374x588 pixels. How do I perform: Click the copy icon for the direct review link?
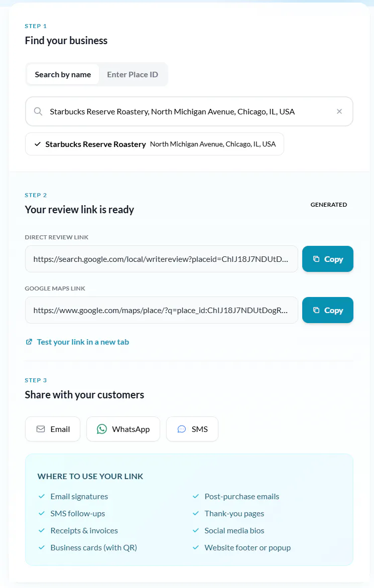point(316,259)
